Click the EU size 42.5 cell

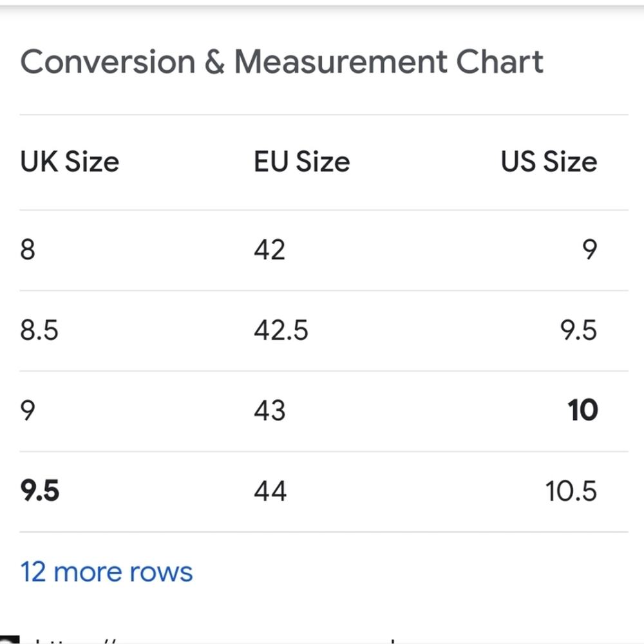[281, 330]
